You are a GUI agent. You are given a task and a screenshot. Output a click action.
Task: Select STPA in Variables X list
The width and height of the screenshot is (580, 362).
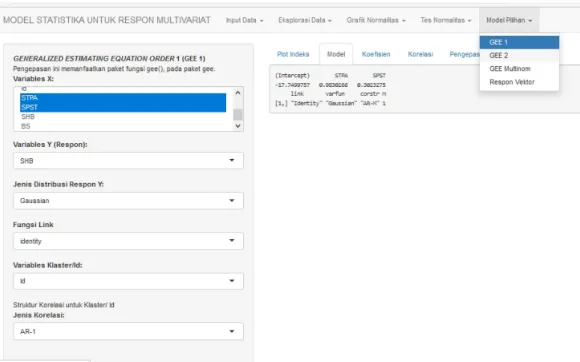123,98
